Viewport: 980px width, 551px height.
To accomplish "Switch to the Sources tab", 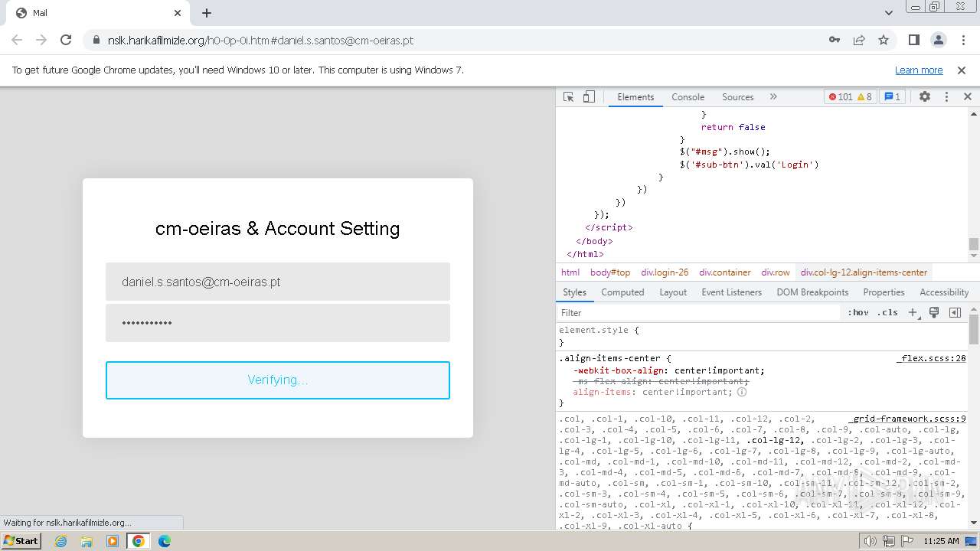I will click(738, 97).
